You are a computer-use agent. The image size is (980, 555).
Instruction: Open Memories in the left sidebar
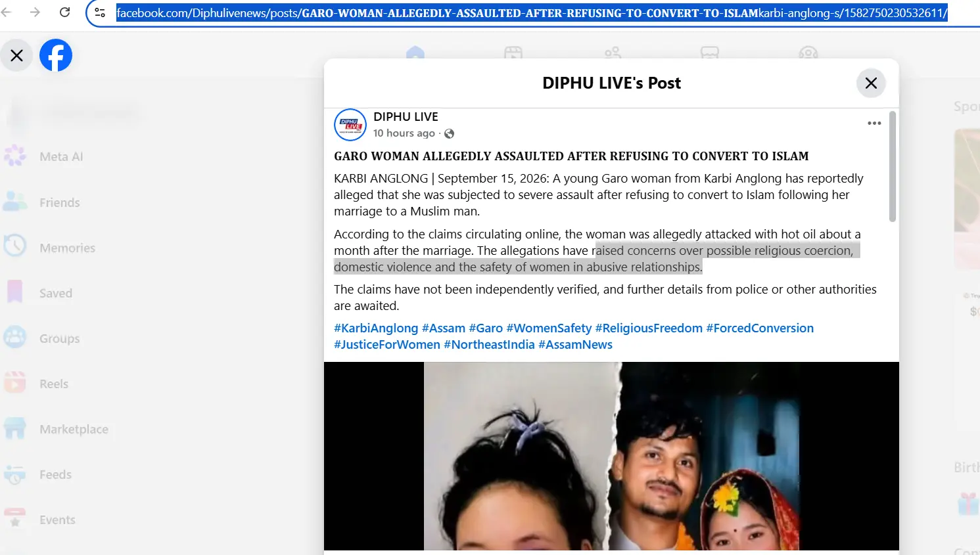click(x=67, y=248)
